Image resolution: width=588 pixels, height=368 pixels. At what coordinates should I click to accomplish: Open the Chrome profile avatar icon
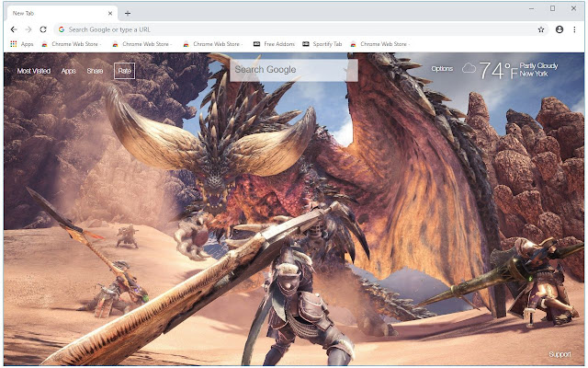click(x=560, y=29)
